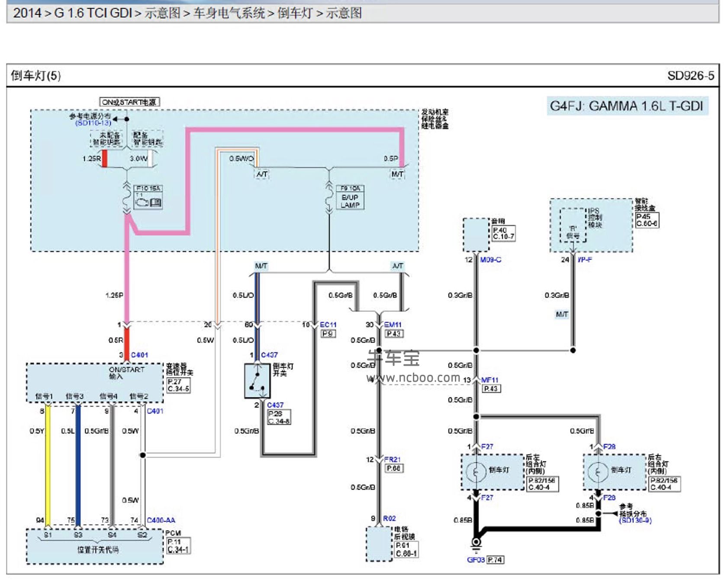Click the ON或START电源 label box

pyautogui.click(x=129, y=102)
